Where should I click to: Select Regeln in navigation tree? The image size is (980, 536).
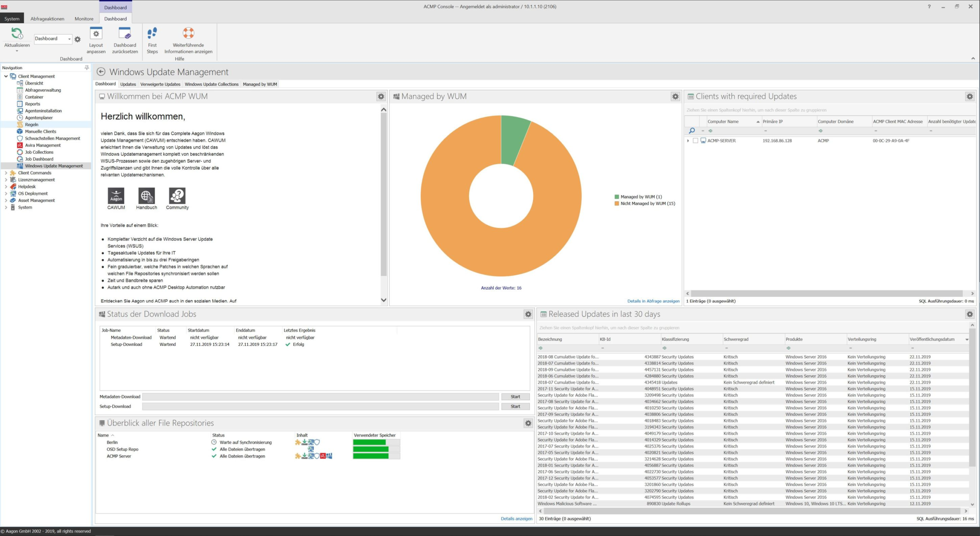[x=31, y=124]
